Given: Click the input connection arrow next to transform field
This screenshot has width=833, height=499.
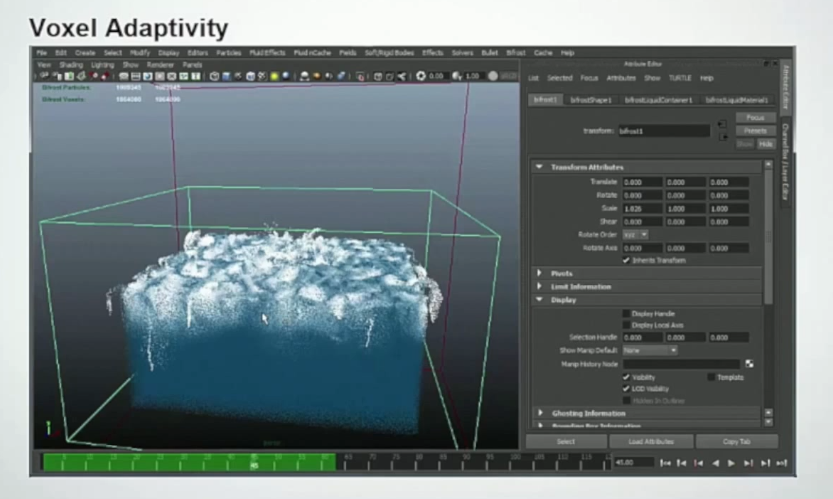Looking at the screenshot, I should (722, 125).
